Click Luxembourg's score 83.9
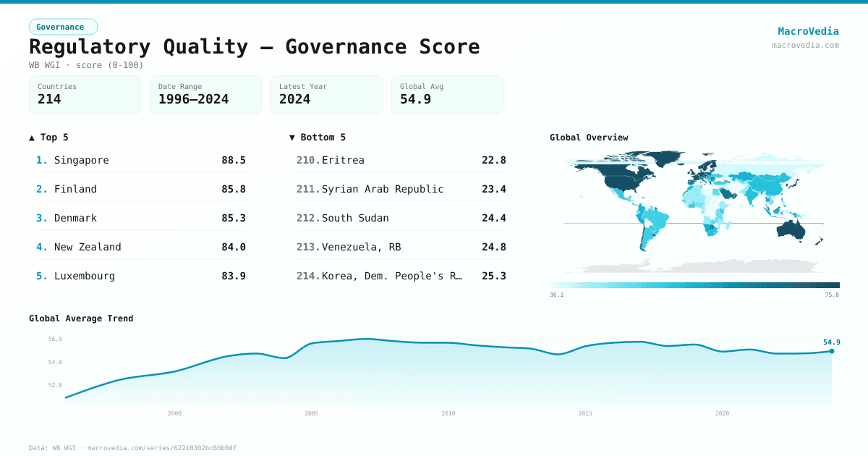Image resolution: width=868 pixels, height=456 pixels. 234,276
